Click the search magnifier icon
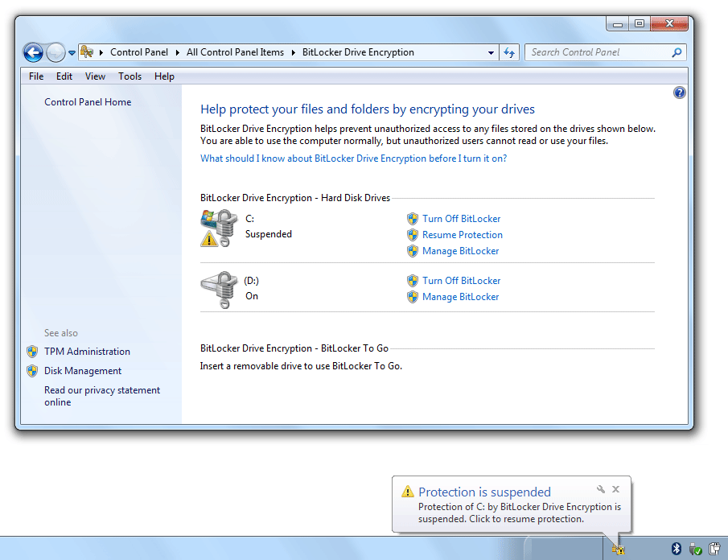Image resolution: width=728 pixels, height=560 pixels. tap(677, 52)
